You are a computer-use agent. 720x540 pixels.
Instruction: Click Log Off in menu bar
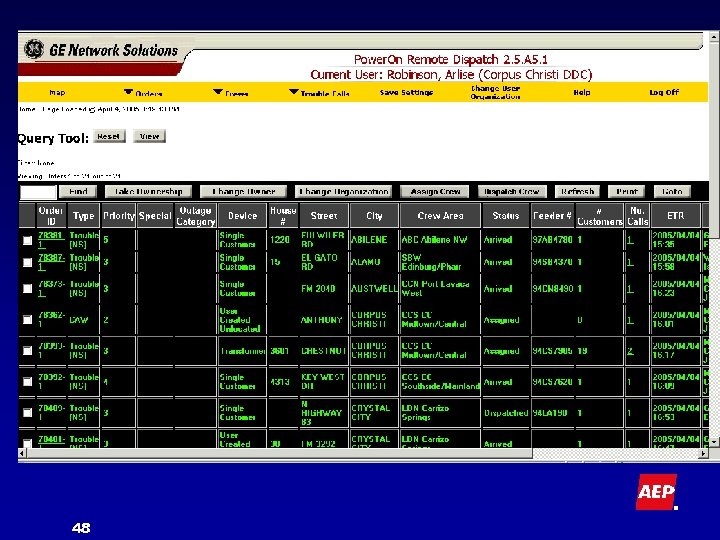664,92
